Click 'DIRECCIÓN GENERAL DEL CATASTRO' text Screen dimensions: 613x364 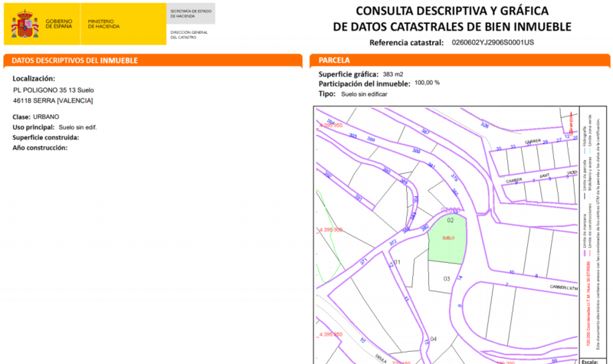(188, 34)
